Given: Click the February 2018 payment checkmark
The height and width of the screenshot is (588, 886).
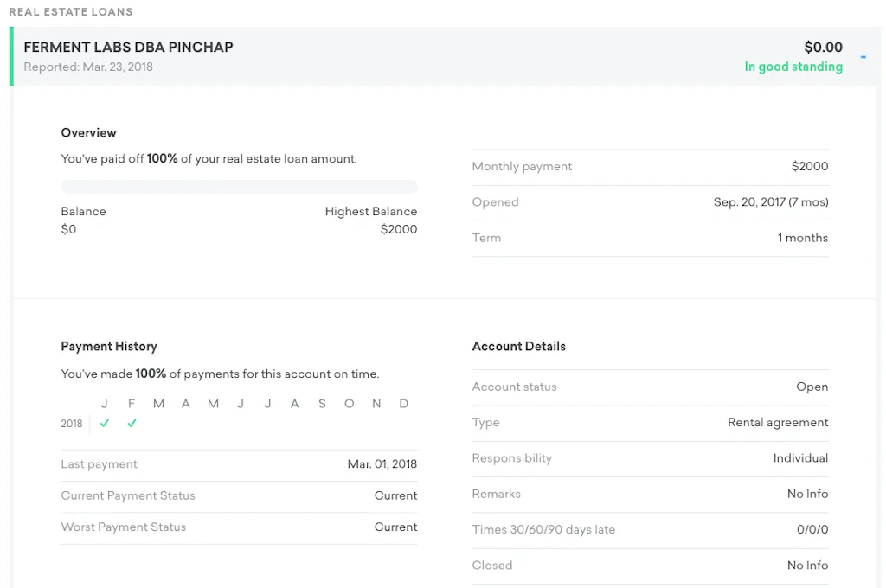Looking at the screenshot, I should point(132,423).
